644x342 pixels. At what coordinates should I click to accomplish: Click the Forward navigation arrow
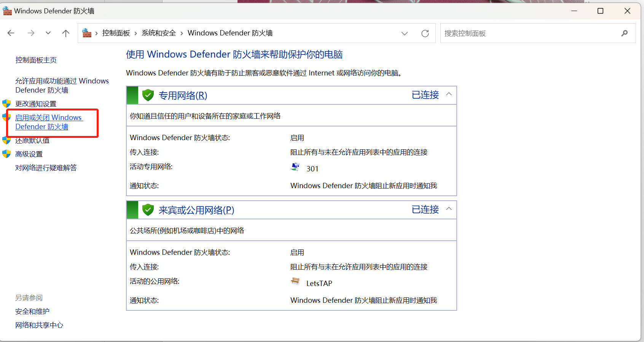click(31, 33)
